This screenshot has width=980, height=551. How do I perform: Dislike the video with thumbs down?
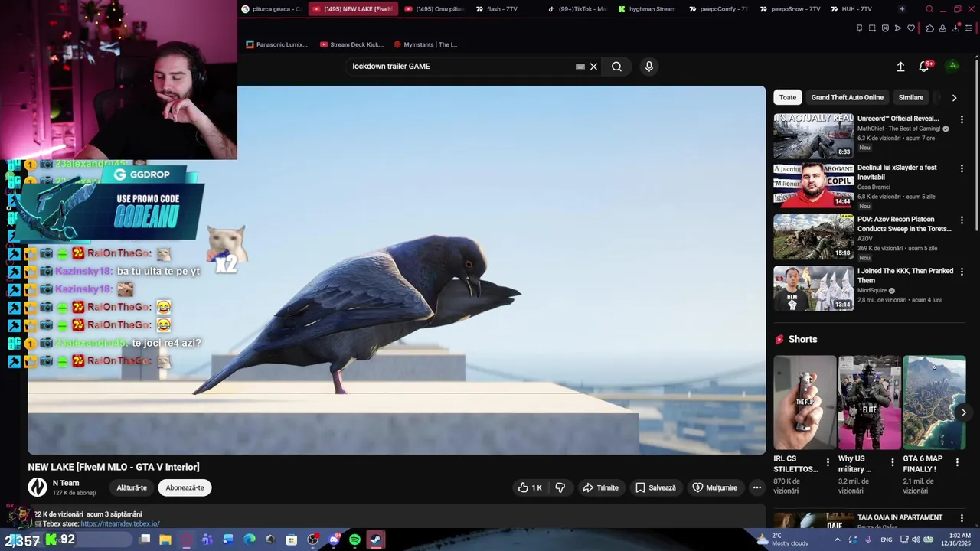pyautogui.click(x=560, y=487)
